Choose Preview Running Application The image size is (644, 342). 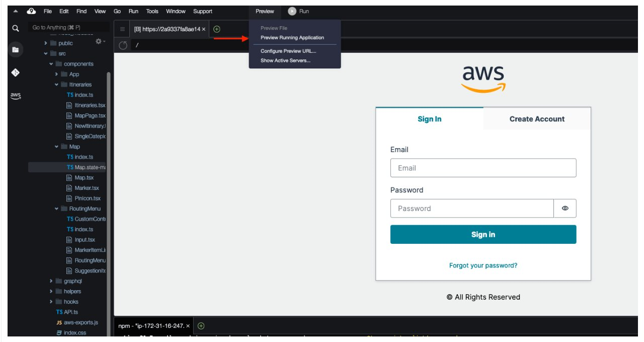pos(292,38)
